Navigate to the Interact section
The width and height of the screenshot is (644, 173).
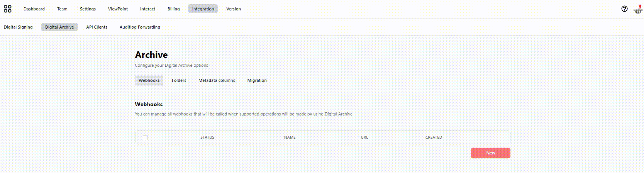147,9
